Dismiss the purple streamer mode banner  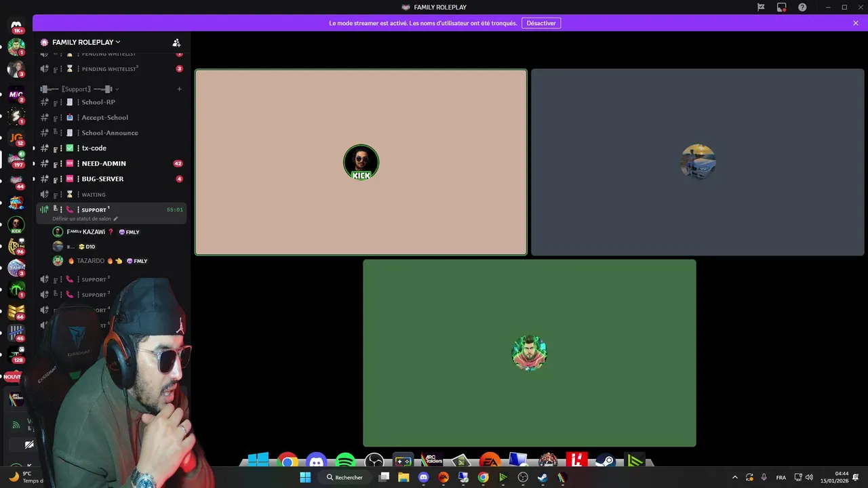coord(856,23)
